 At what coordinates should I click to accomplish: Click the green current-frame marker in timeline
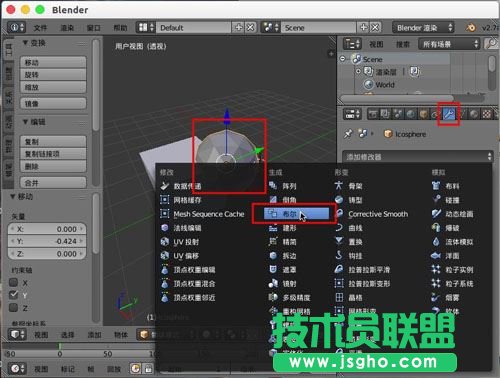pos(60,346)
